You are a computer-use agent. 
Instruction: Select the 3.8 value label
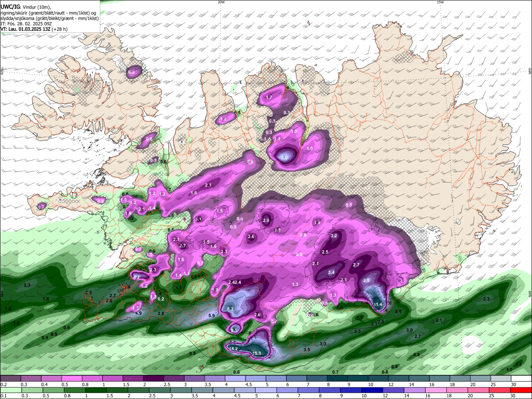[366, 280]
